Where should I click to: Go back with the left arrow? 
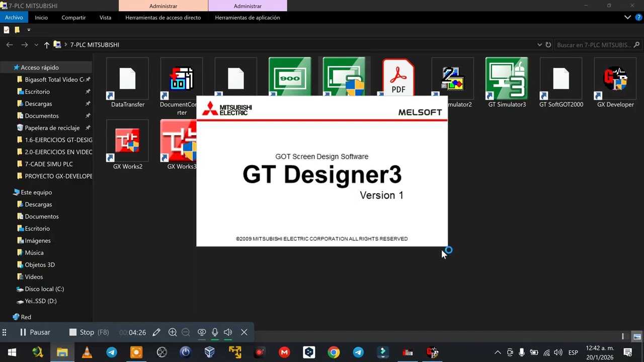click(x=10, y=45)
